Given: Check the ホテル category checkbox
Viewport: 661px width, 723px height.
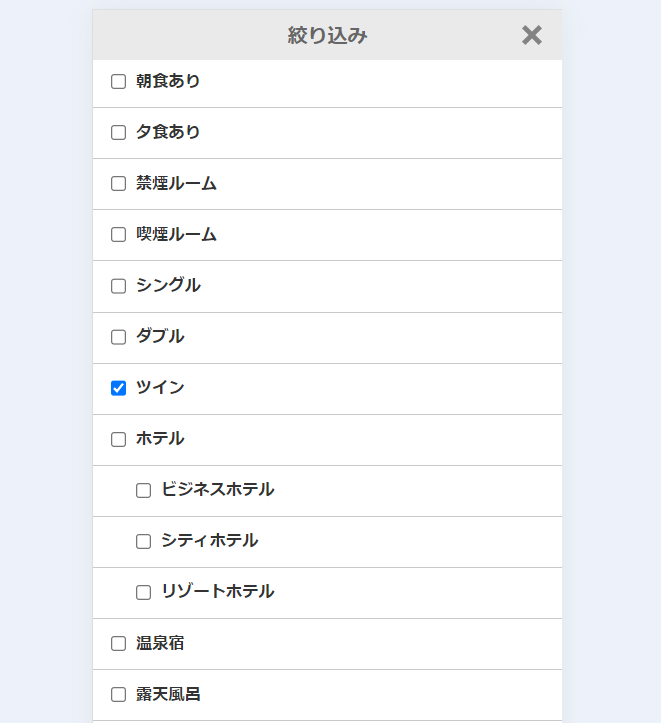Looking at the screenshot, I should pyautogui.click(x=118, y=439).
